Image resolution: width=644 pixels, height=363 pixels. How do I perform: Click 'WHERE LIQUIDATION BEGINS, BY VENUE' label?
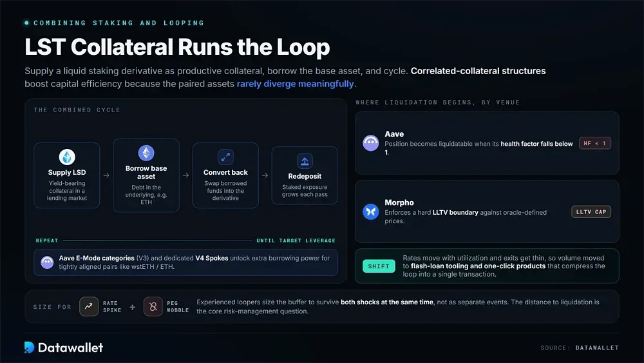(438, 103)
